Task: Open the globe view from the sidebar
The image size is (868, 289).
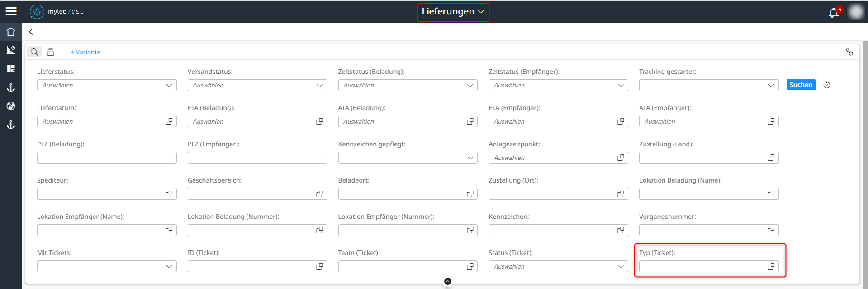Action: click(x=11, y=106)
